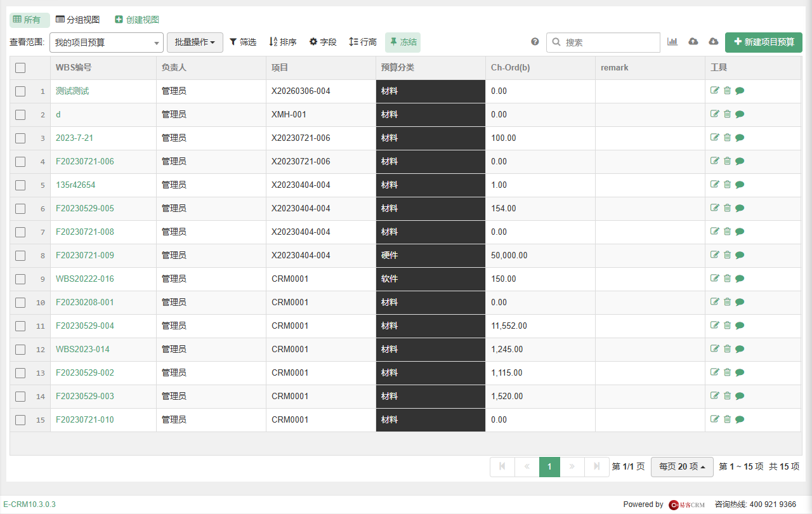Click the 搜索 search input field
This screenshot has width=812, height=514.
603,43
